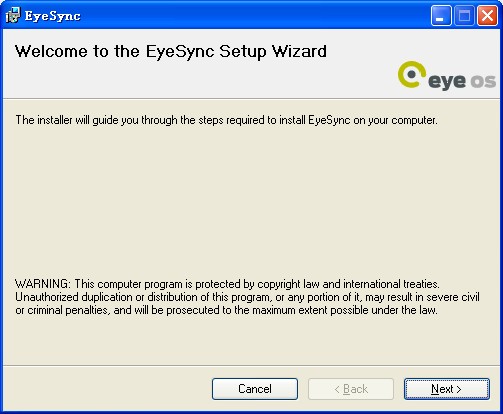Image resolution: width=503 pixels, height=414 pixels.
Task: Click the EyeSync title bar text
Action: pyautogui.click(x=53, y=16)
